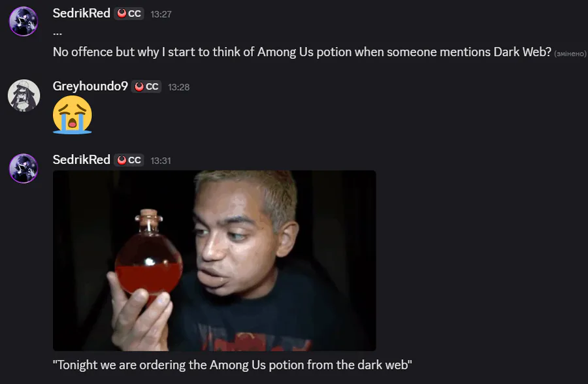Click the CC server tag beside the 13:27 SedrikRed name
The image size is (588, 384).
(x=129, y=14)
